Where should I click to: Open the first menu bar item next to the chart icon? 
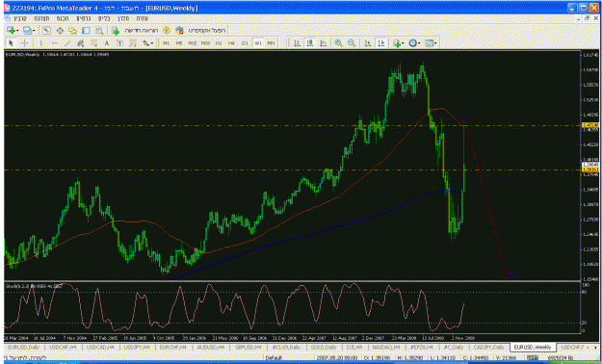click(x=20, y=18)
